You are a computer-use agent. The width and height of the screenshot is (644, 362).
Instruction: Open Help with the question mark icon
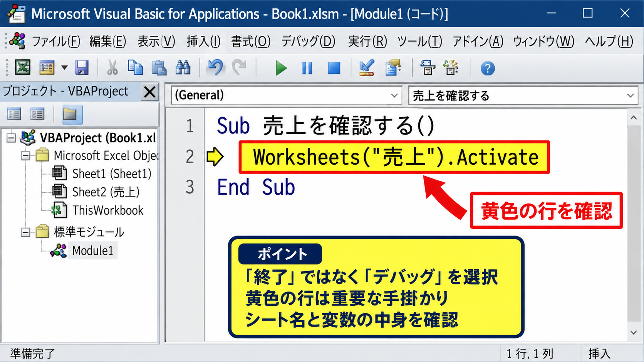(488, 68)
